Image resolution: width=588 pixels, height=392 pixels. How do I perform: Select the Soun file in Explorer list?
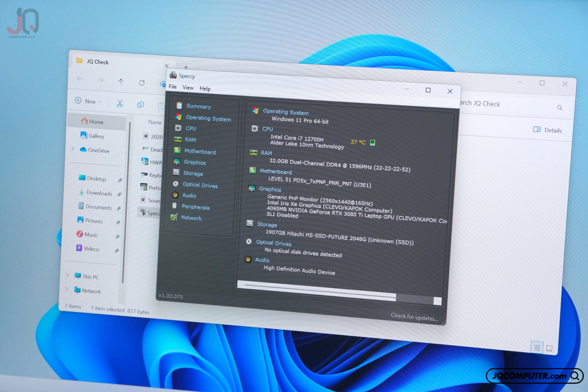pyautogui.click(x=150, y=200)
